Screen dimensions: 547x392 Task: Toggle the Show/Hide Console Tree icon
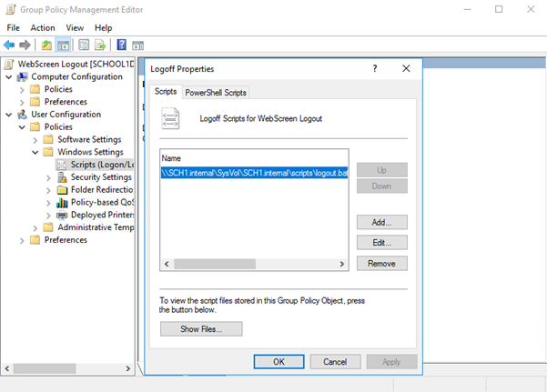click(x=64, y=45)
